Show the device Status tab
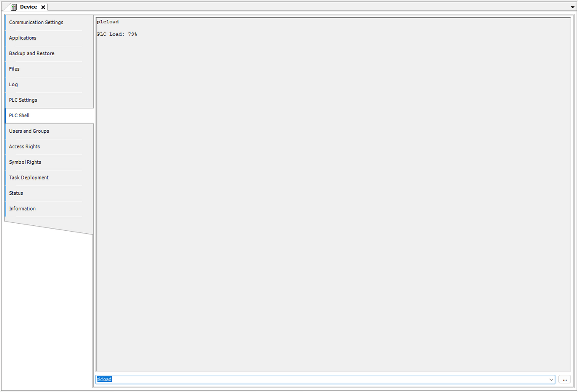This screenshot has height=392, width=578. click(16, 193)
